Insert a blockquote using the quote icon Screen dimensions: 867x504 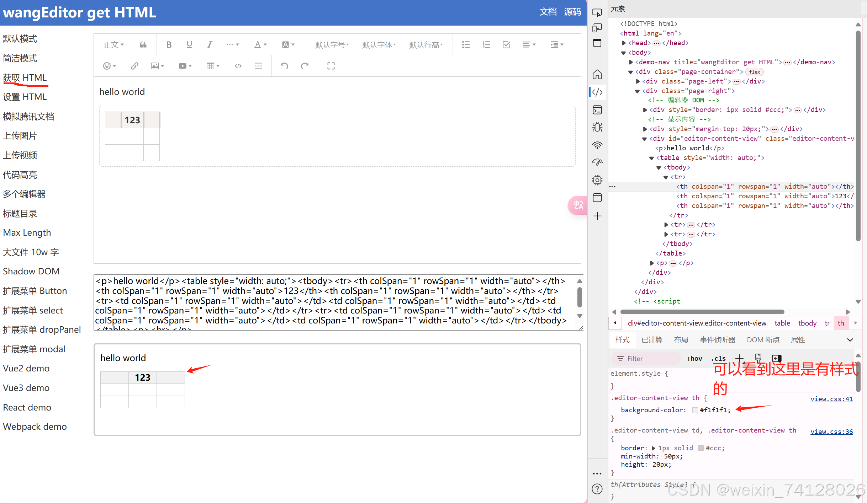[143, 45]
